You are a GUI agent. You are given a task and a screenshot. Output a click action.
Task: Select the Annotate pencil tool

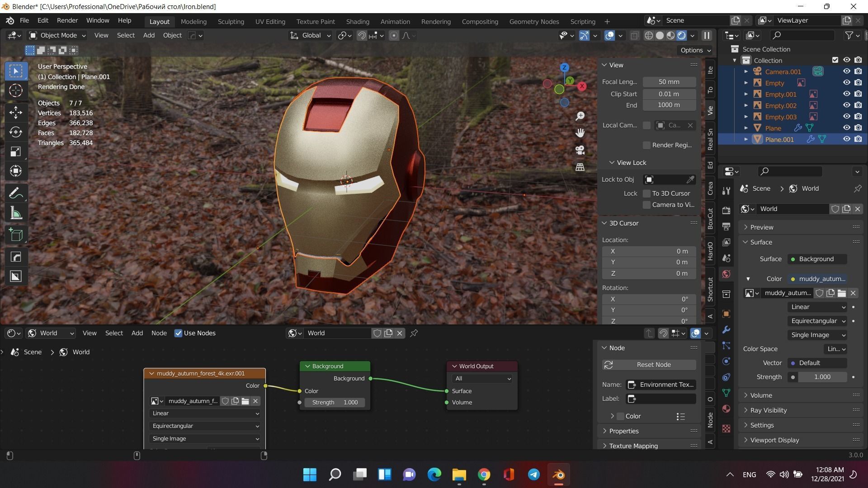[16, 193]
